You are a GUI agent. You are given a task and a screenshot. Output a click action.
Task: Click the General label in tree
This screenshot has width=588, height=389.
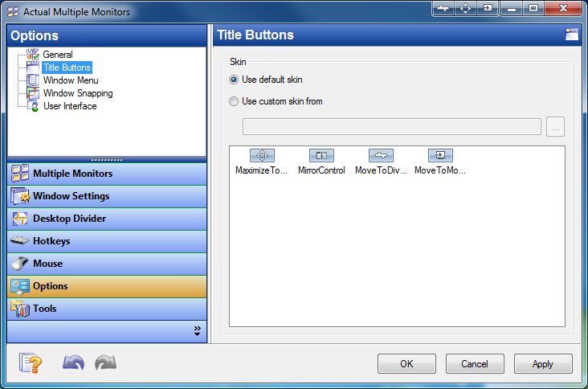[x=58, y=55]
